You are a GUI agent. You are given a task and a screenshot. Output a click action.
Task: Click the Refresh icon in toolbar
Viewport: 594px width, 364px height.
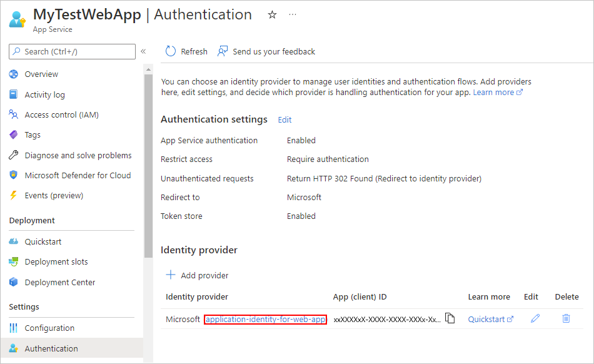[x=171, y=51]
